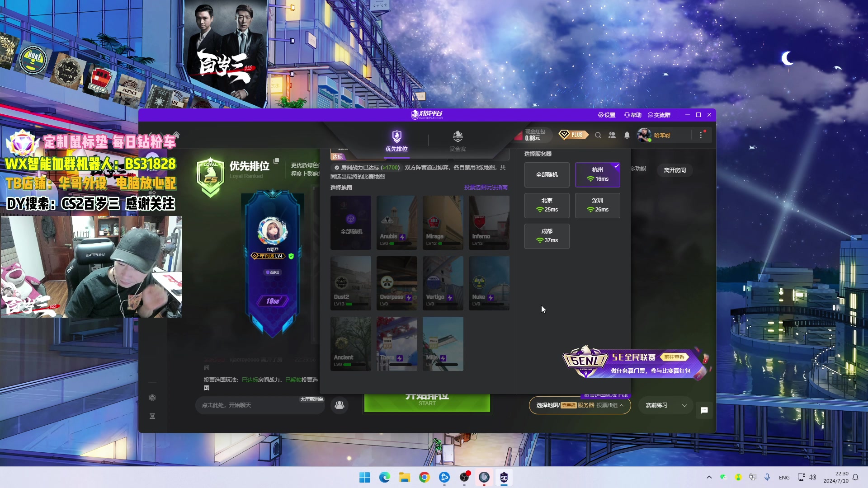This screenshot has width=868, height=488.
Task: Select the Ancient map card
Action: (351, 344)
